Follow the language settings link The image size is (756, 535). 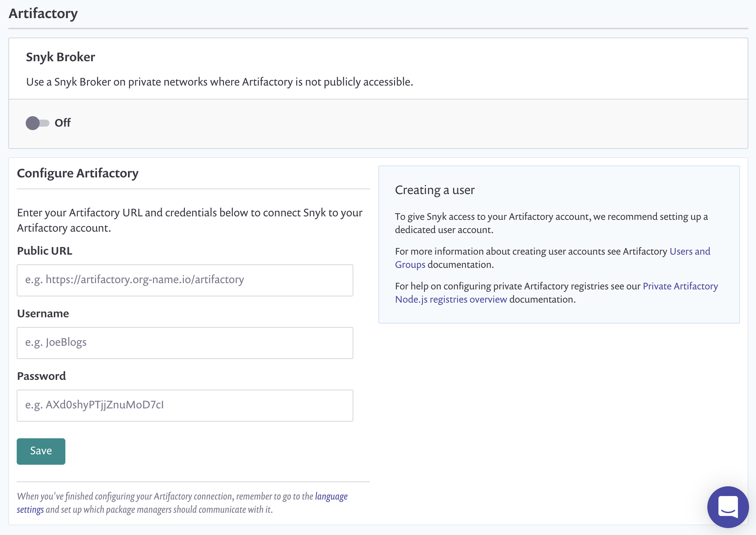[x=331, y=496]
